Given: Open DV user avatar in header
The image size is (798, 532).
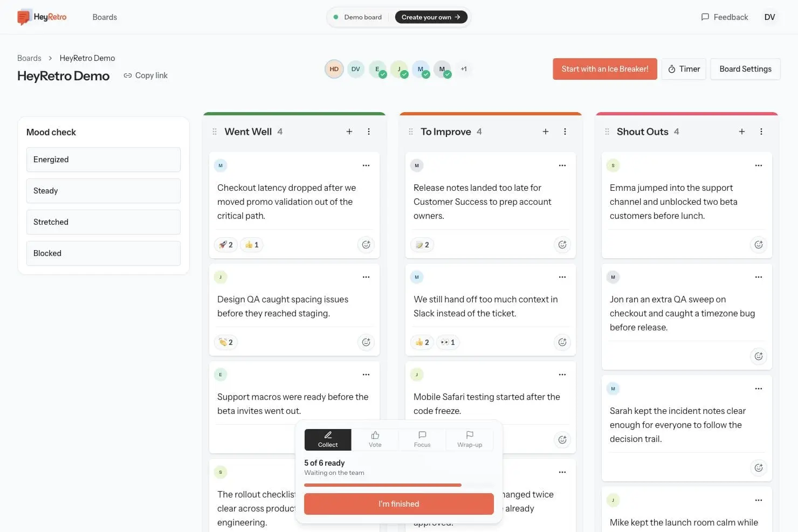Looking at the screenshot, I should pyautogui.click(x=770, y=17).
